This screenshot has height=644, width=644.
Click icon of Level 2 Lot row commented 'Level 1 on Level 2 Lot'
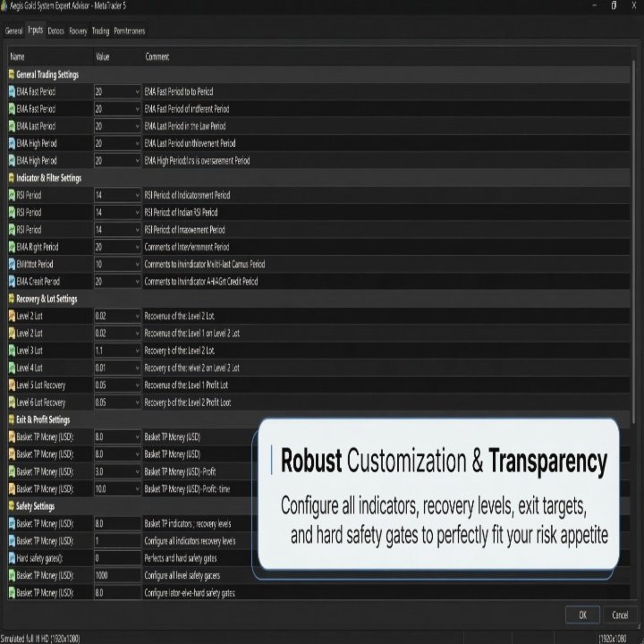[12, 333]
